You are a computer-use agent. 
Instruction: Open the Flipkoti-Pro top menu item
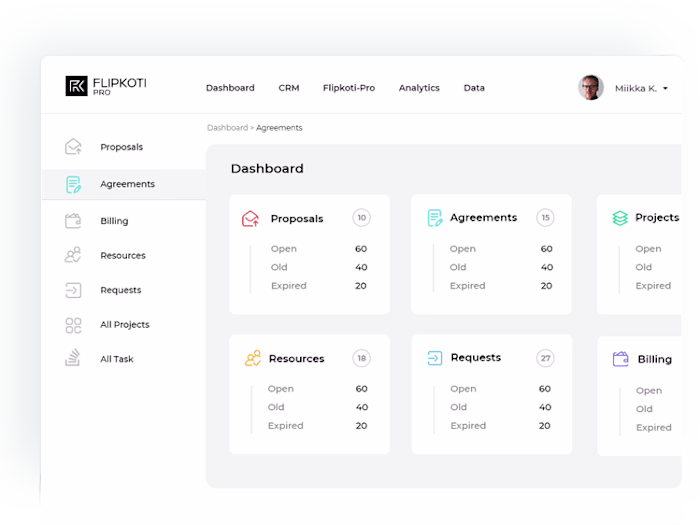pyautogui.click(x=349, y=88)
